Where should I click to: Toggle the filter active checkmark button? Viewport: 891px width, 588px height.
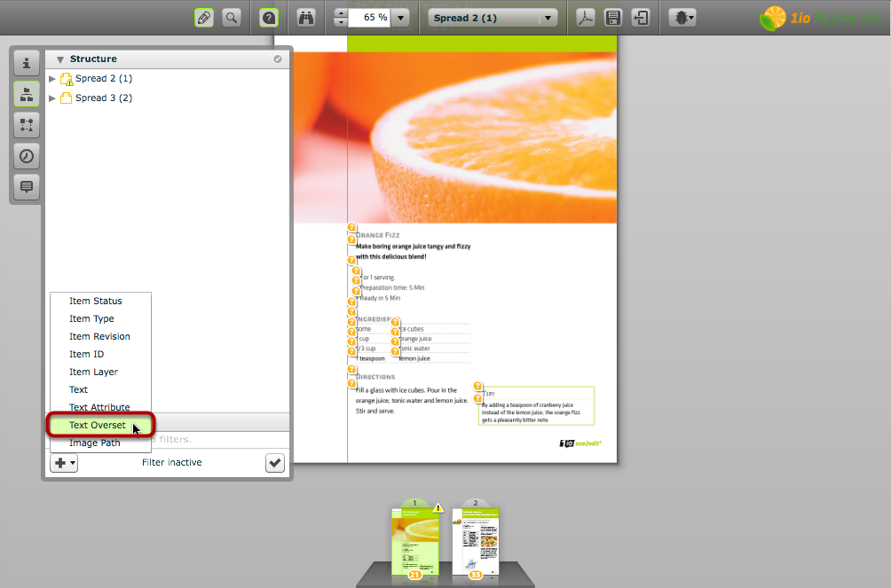274,463
